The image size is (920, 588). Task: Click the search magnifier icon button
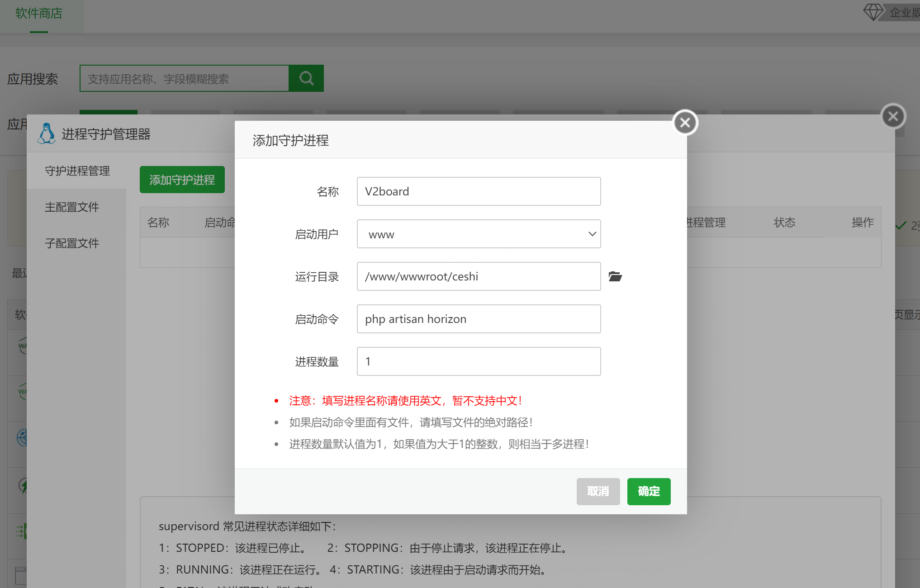tap(306, 78)
